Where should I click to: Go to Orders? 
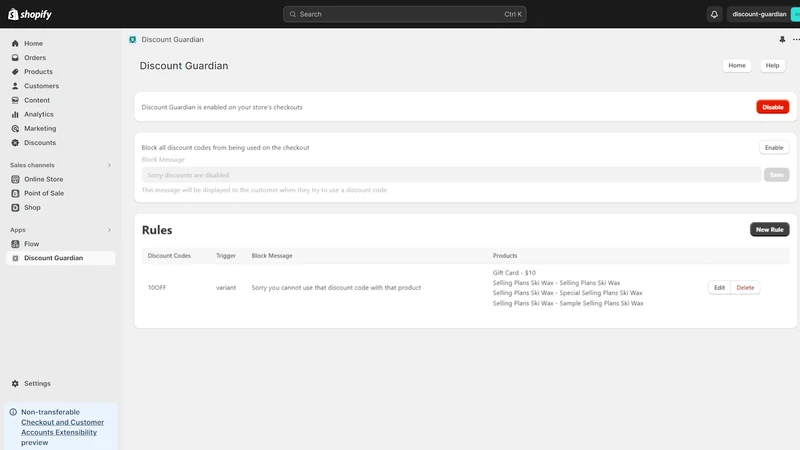click(35, 58)
